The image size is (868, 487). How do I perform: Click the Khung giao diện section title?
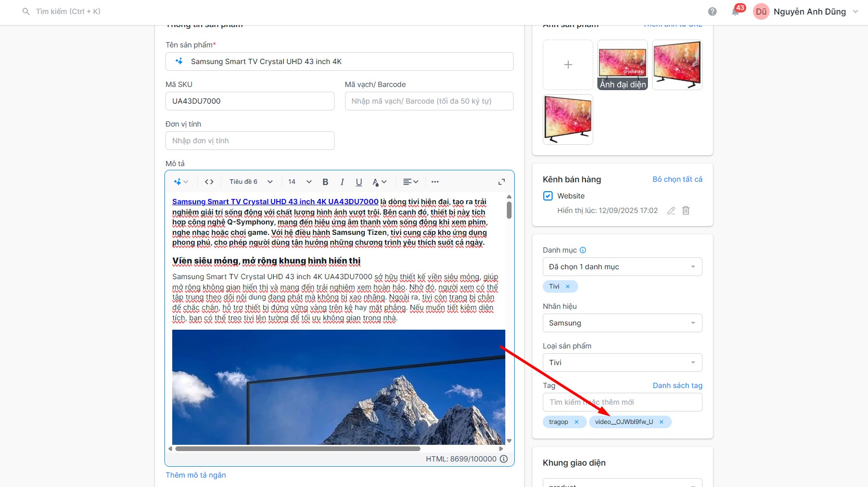(574, 463)
